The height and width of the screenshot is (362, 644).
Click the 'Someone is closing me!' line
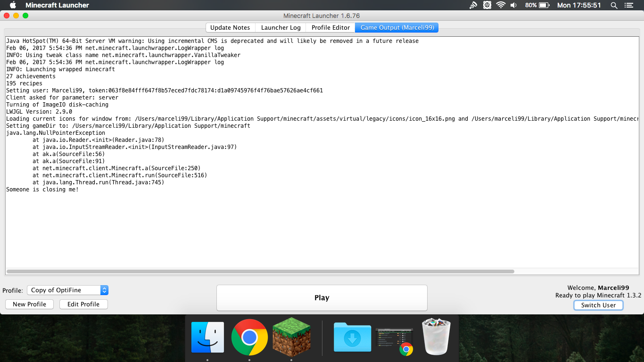pyautogui.click(x=42, y=189)
